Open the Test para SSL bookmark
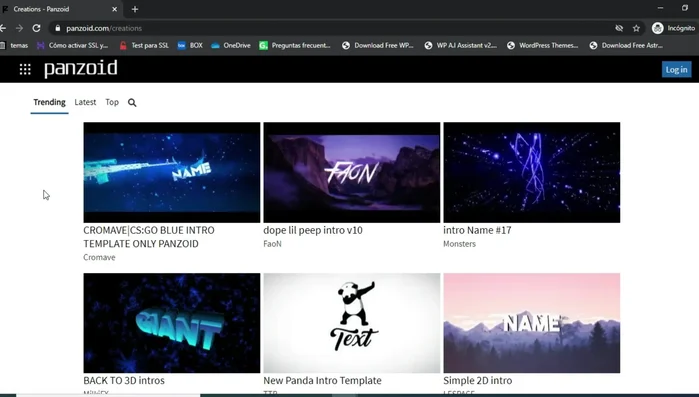The width and height of the screenshot is (699, 397). click(x=144, y=45)
